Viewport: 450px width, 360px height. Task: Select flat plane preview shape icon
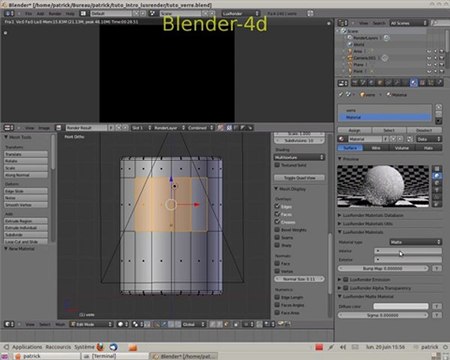click(x=438, y=168)
